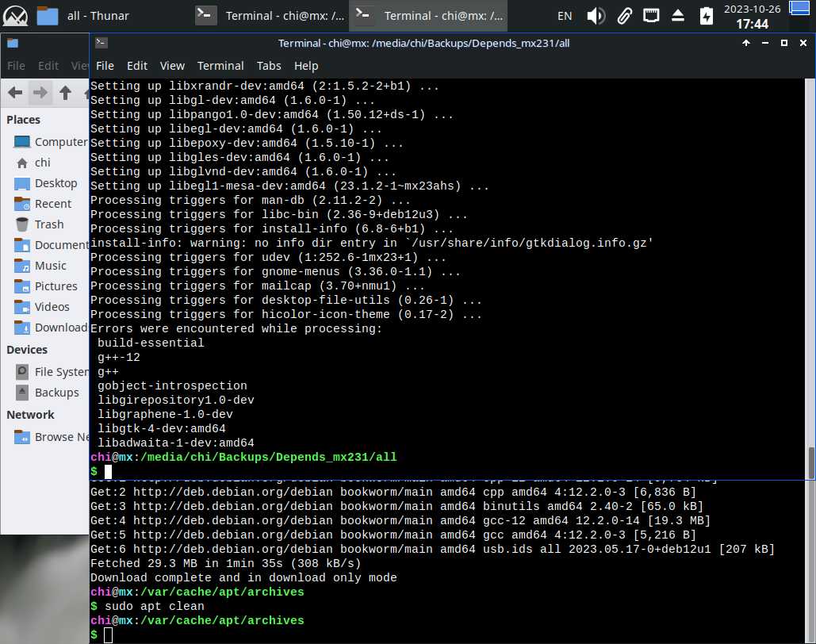
Task: Click the Thunar back arrow
Action: click(15, 94)
